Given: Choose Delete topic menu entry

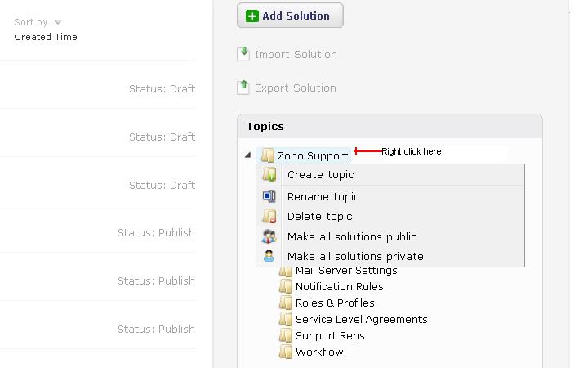Looking at the screenshot, I should click(319, 217).
